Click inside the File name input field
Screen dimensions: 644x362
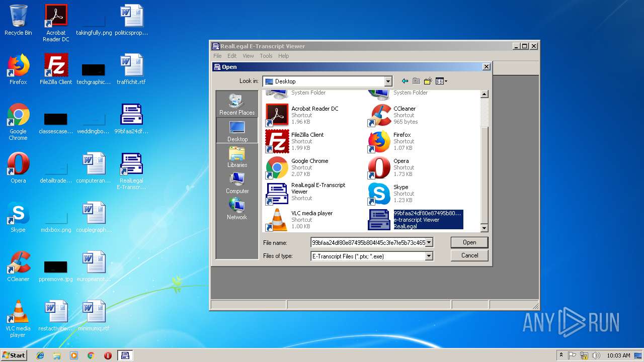368,242
